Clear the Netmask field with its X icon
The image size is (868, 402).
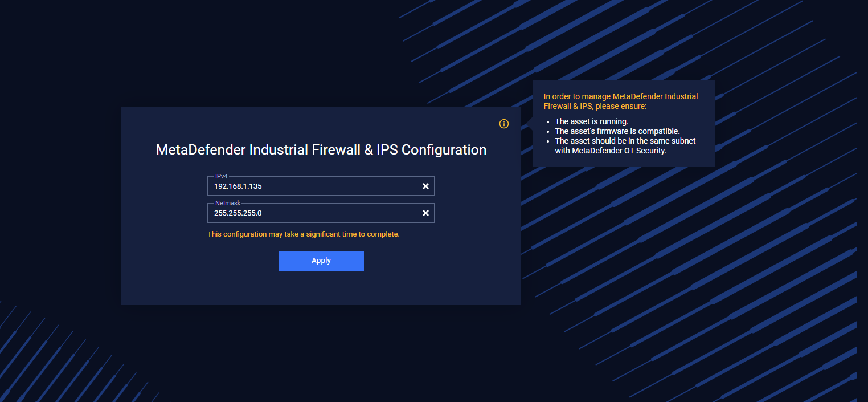click(425, 213)
